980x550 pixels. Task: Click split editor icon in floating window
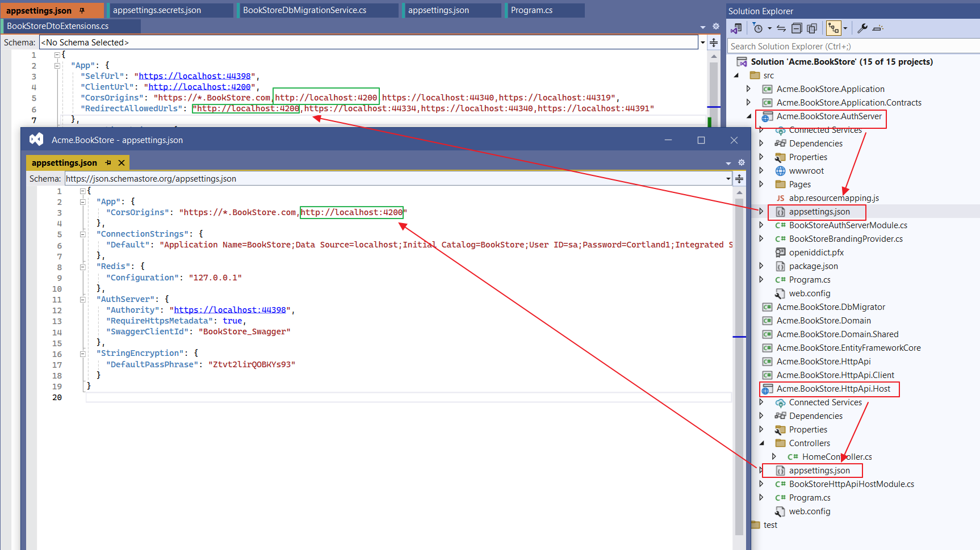739,179
